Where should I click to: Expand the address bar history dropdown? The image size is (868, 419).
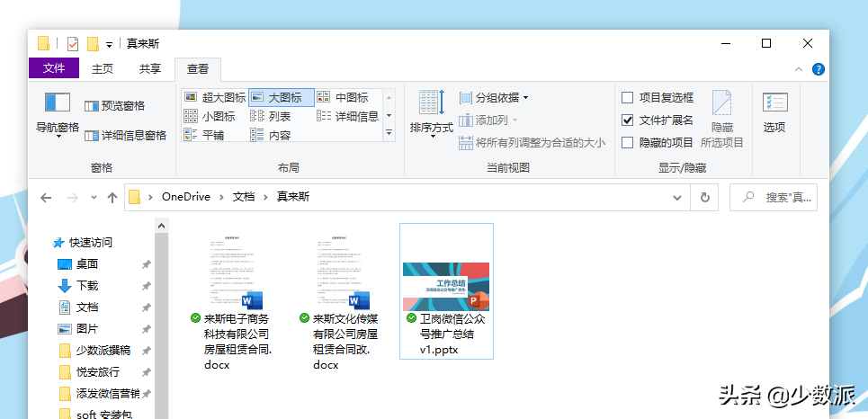[x=677, y=198]
